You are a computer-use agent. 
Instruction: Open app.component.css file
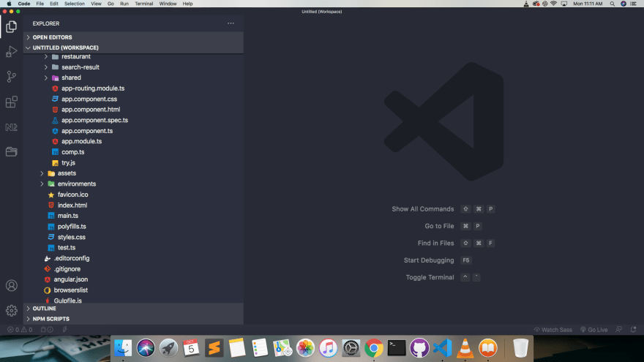coord(89,99)
